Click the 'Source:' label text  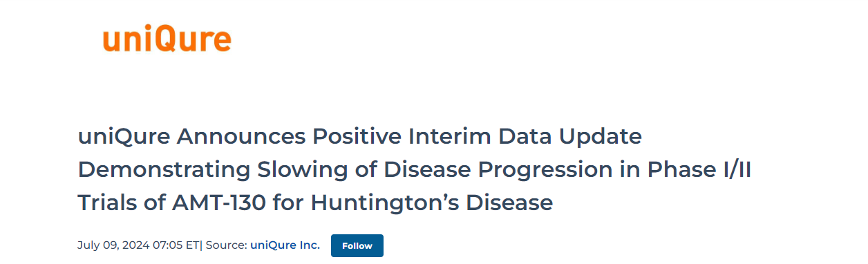pos(227,245)
